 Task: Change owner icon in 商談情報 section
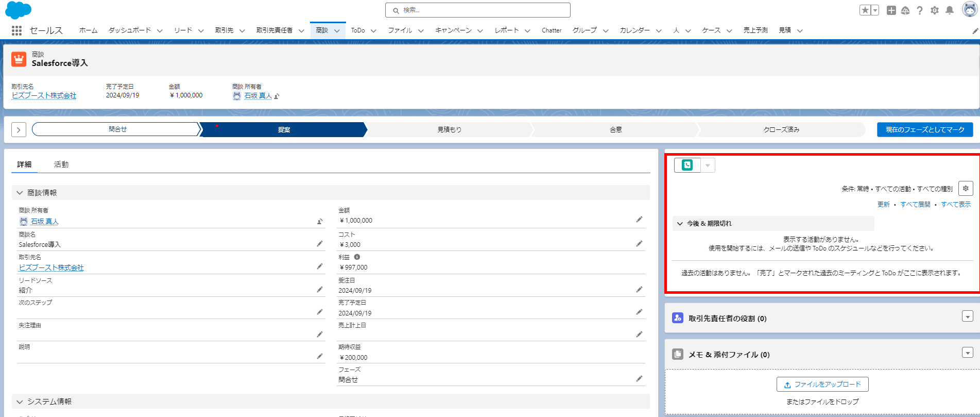click(x=320, y=222)
